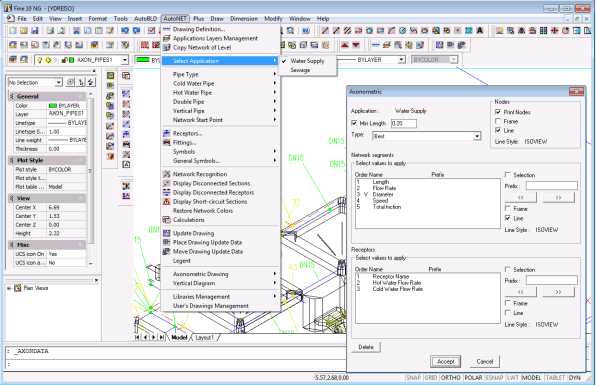Select the Arc draw tool icon
The width and height of the screenshot is (596, 385).
coord(392,31)
